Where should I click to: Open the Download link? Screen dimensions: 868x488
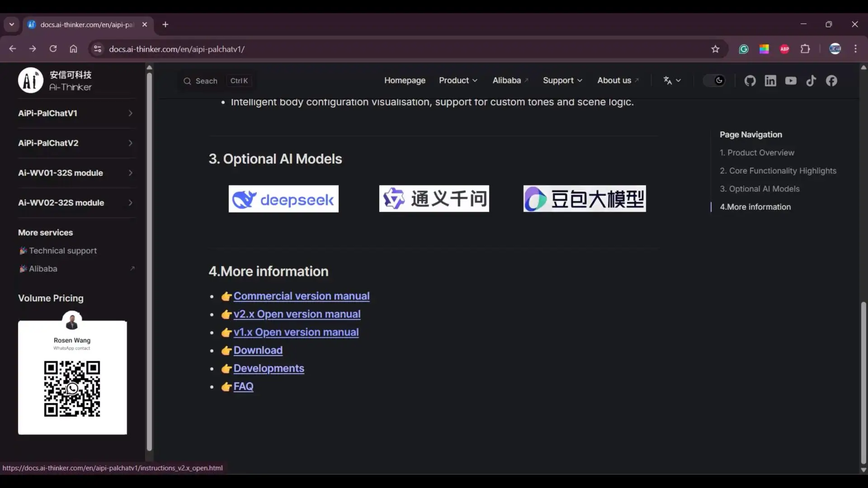pos(258,350)
